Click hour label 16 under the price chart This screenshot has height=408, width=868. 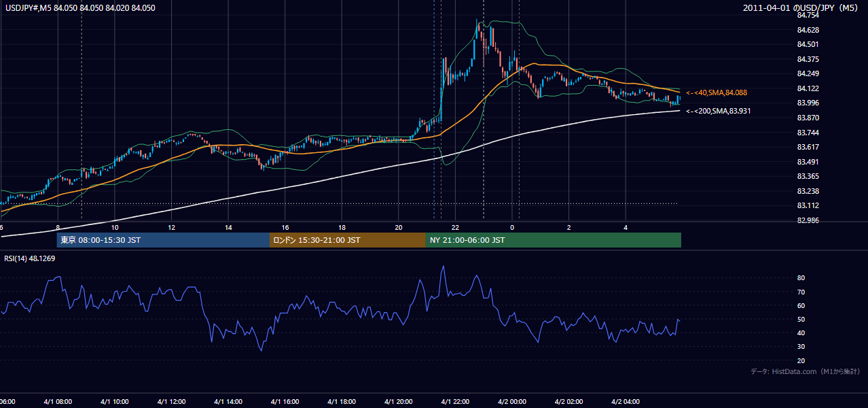285,228
